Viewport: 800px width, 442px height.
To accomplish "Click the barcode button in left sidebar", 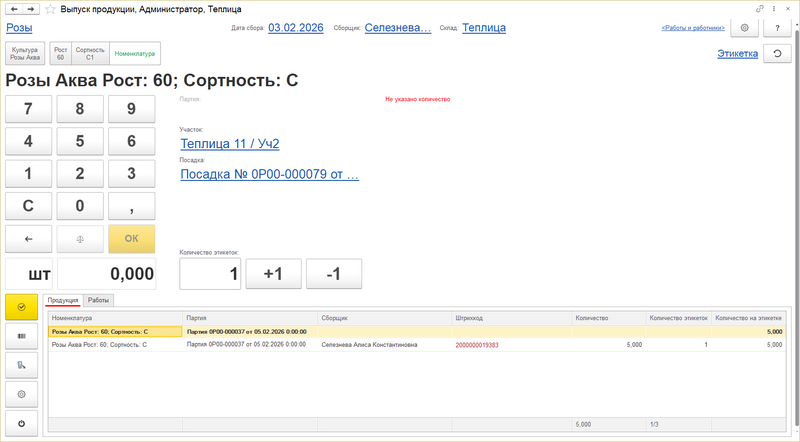I will 21,336.
